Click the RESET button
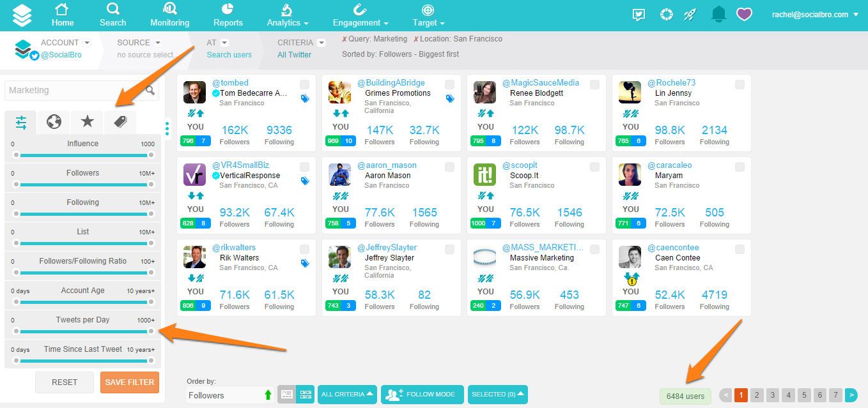 coord(65,382)
